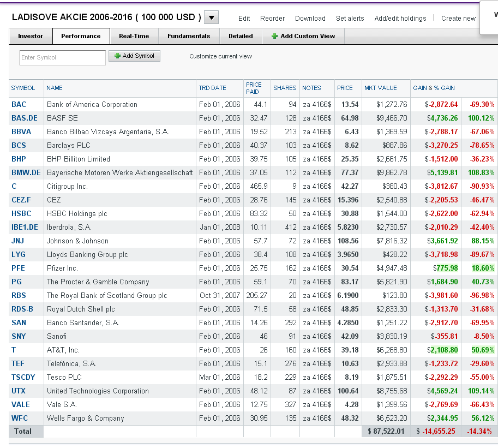Sort by the SYMBOL column header
The image size is (498, 448).
tap(23, 88)
